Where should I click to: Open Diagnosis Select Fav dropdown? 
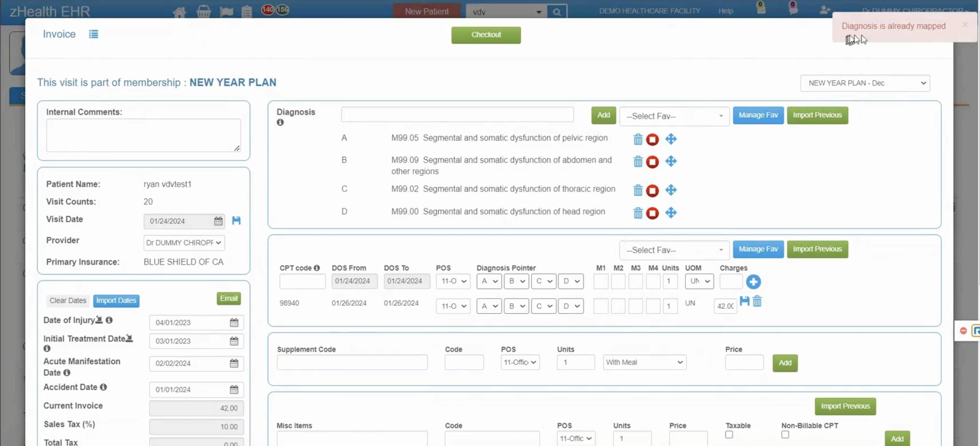(x=674, y=116)
